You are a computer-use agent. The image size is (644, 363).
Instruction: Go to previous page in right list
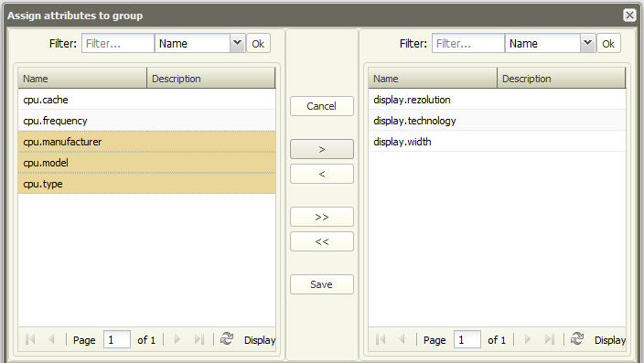[402, 339]
